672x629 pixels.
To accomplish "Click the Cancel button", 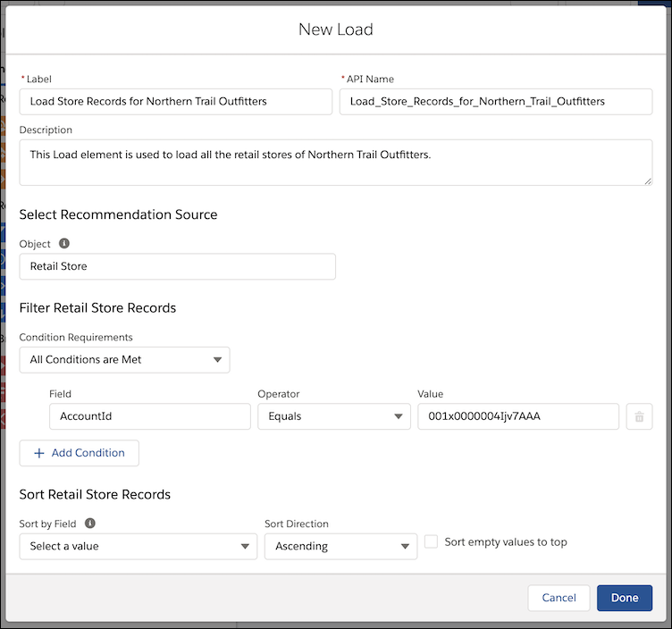I will point(559,598).
